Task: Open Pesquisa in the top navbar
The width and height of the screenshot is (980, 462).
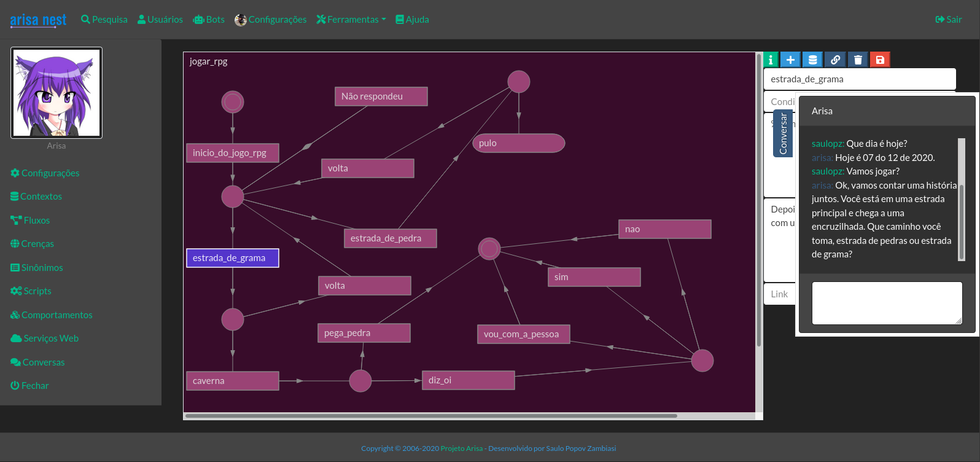Action: [x=104, y=20]
